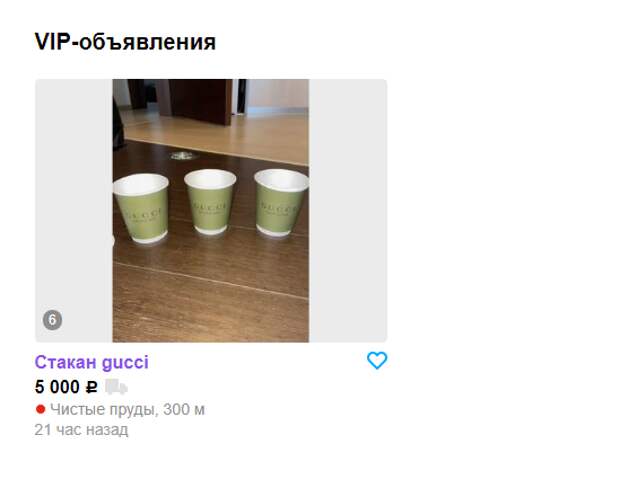620x488 pixels.
Task: Click the dark door in photo background
Action: (x=201, y=101)
